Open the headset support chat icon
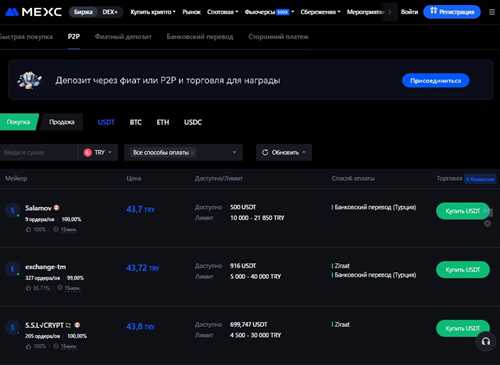 486,341
